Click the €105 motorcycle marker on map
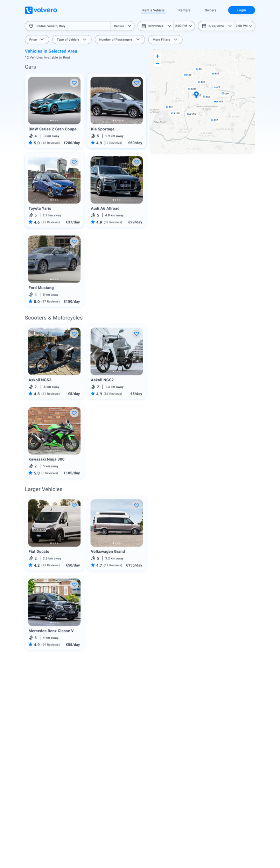 (x=218, y=101)
